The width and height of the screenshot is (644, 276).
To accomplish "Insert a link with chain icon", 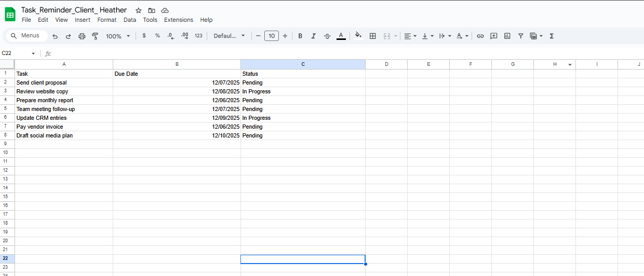I will [480, 36].
